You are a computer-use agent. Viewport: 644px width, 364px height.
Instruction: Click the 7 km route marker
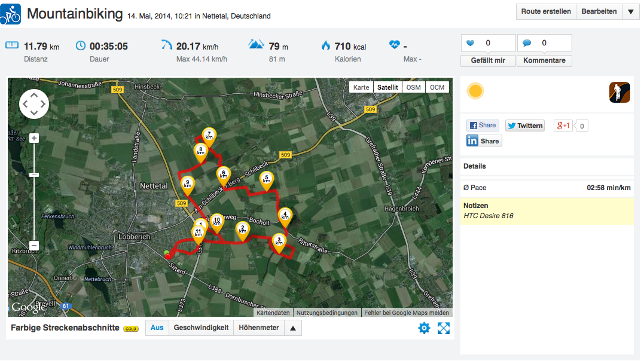(209, 136)
